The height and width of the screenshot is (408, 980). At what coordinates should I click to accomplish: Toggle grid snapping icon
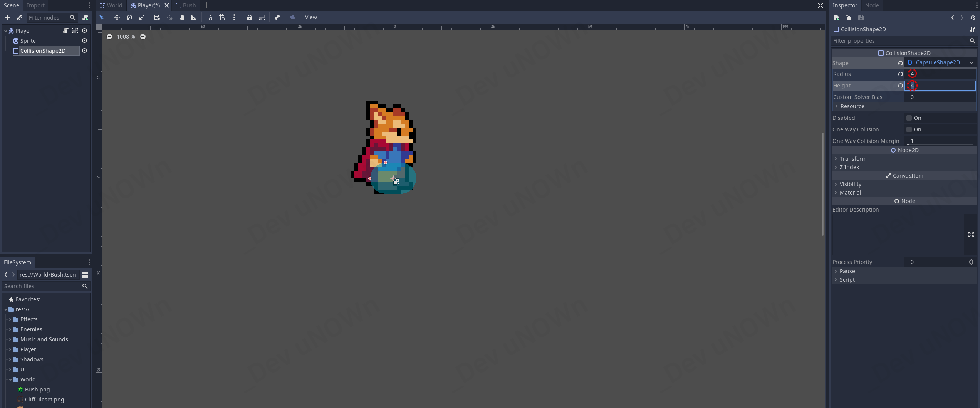pyautogui.click(x=222, y=17)
